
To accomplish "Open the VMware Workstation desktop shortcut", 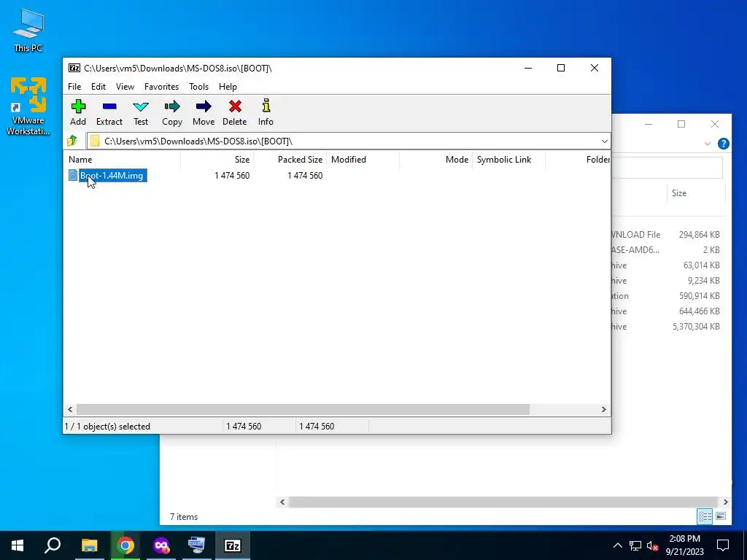I will [28, 106].
